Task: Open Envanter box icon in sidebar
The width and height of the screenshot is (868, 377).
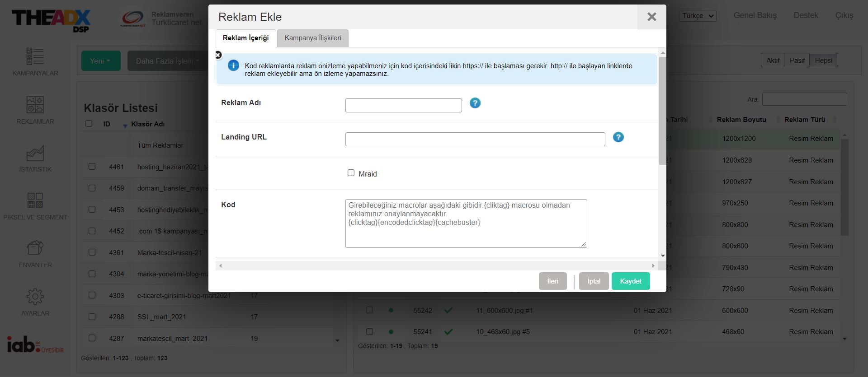Action: pos(35,248)
